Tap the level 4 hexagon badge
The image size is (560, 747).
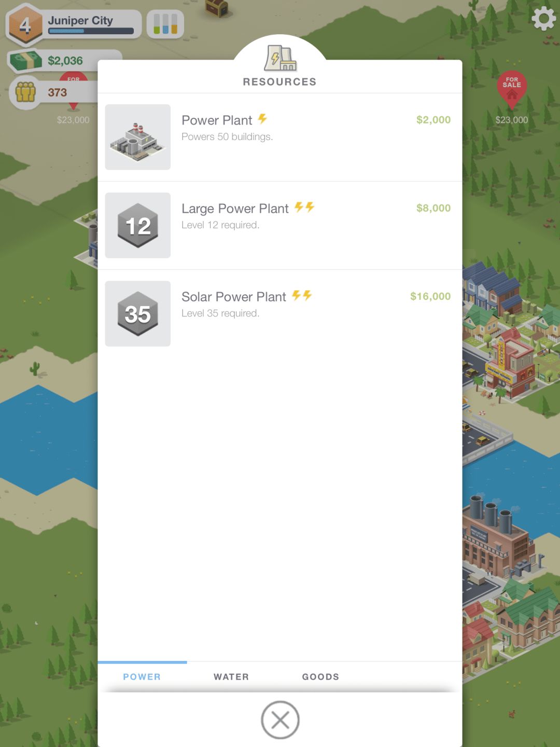tap(25, 24)
